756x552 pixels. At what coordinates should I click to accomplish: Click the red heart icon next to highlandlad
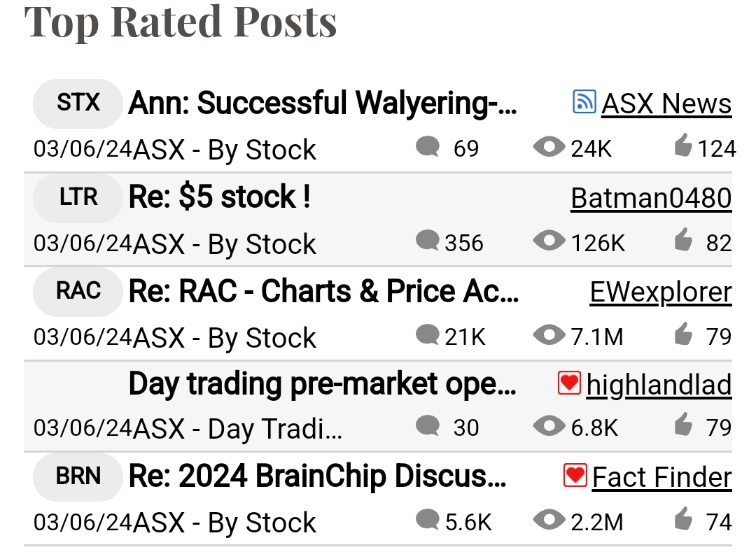pos(569,383)
